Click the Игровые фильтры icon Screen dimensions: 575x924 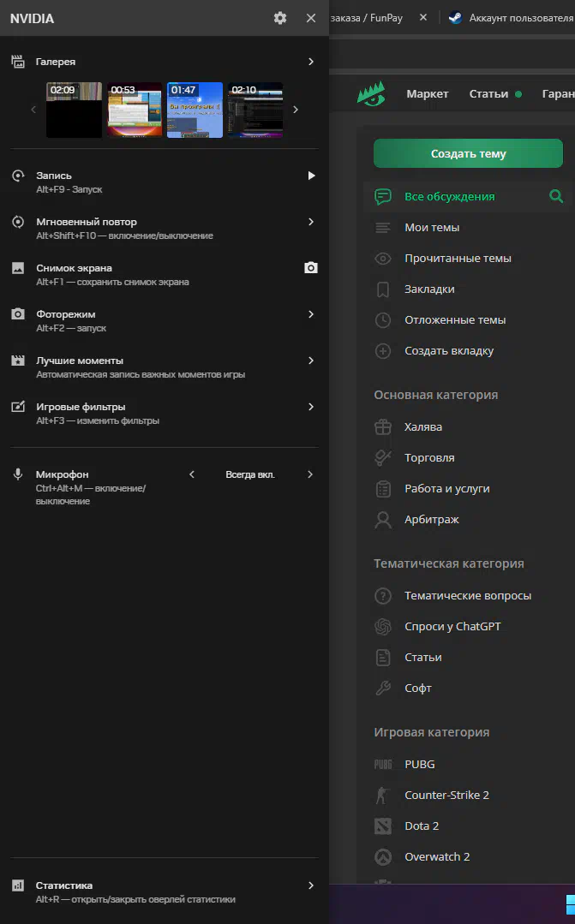(x=18, y=407)
